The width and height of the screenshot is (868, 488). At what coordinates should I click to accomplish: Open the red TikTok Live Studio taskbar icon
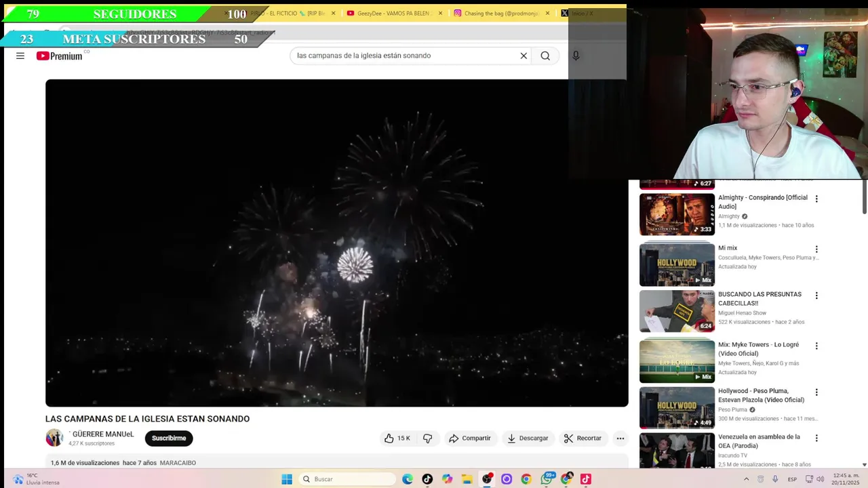pyautogui.click(x=586, y=479)
